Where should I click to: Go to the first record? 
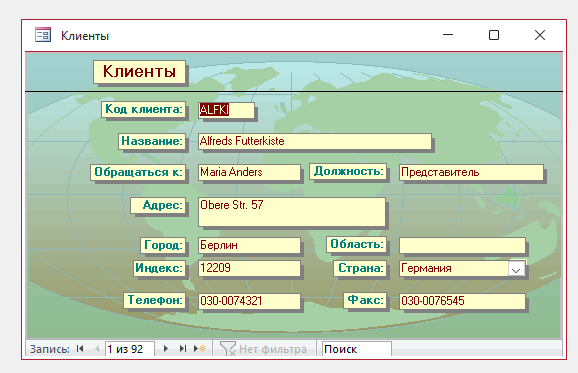pyautogui.click(x=80, y=349)
